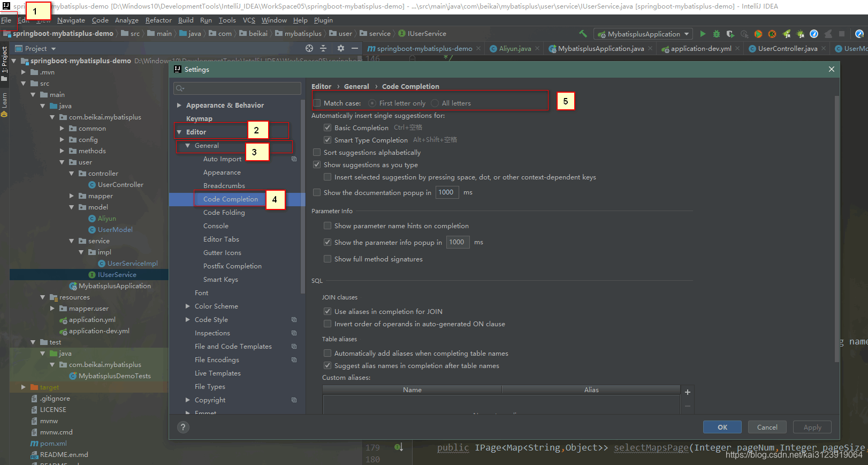868x465 pixels.
Task: Enable the Match case checkbox
Action: [317, 103]
